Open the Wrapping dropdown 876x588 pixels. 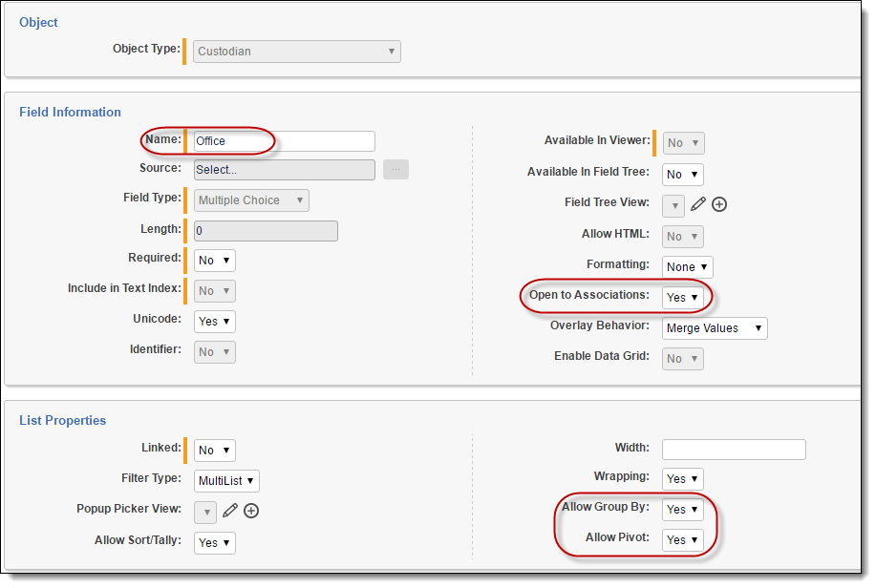(x=682, y=478)
